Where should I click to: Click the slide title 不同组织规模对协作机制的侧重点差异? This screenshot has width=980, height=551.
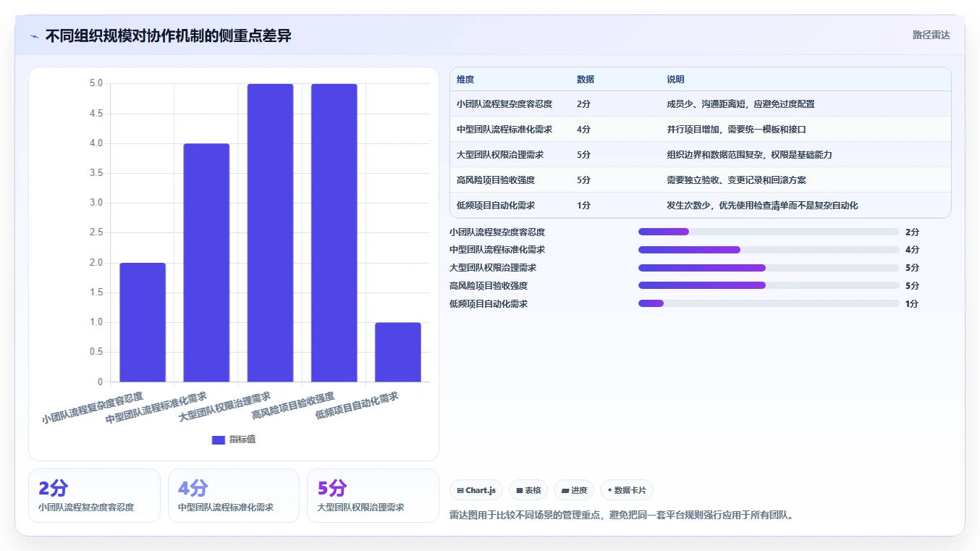click(x=168, y=36)
